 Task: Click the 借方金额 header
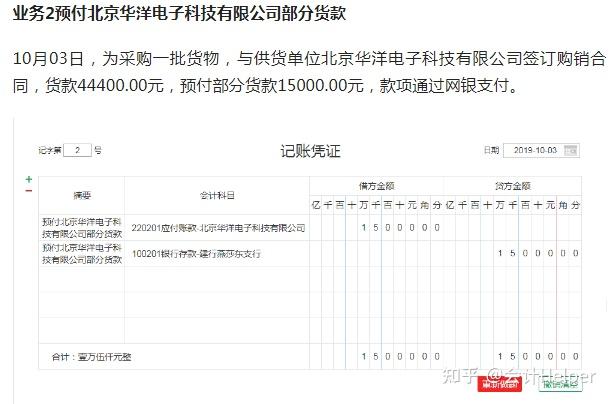[x=376, y=186]
